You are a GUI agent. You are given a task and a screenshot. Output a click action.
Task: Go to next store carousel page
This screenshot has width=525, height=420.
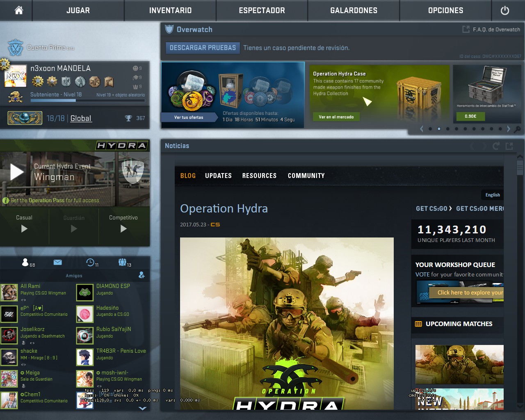click(509, 129)
